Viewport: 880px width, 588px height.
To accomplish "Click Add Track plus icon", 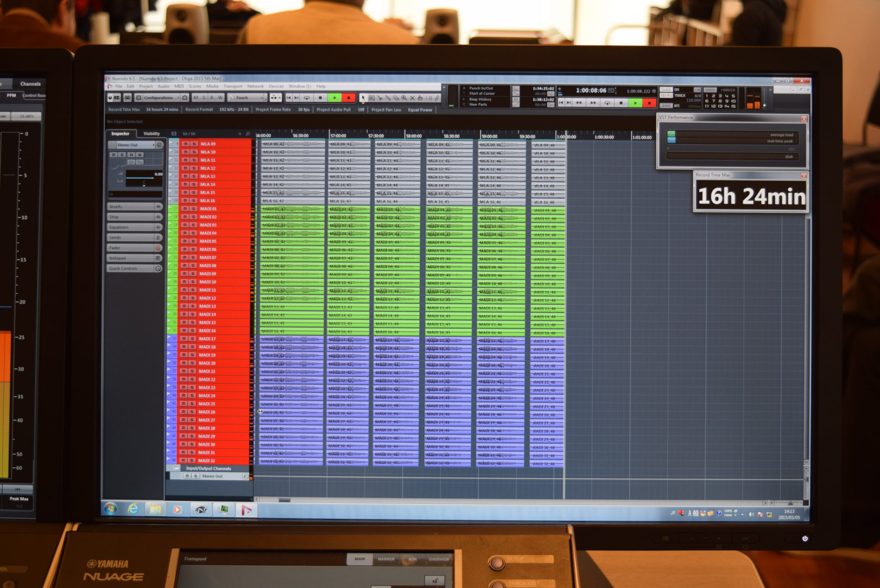I will point(240,134).
